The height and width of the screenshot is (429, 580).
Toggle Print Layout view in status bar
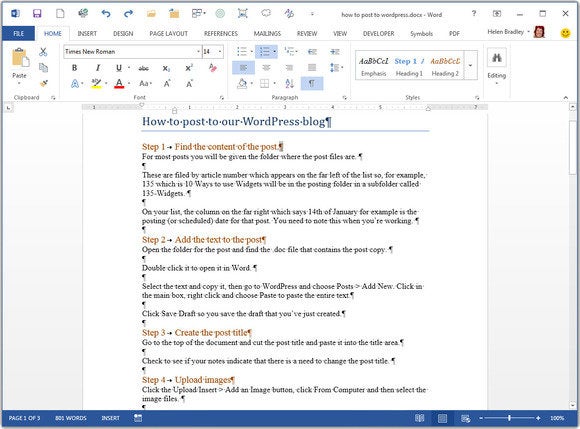pos(442,418)
